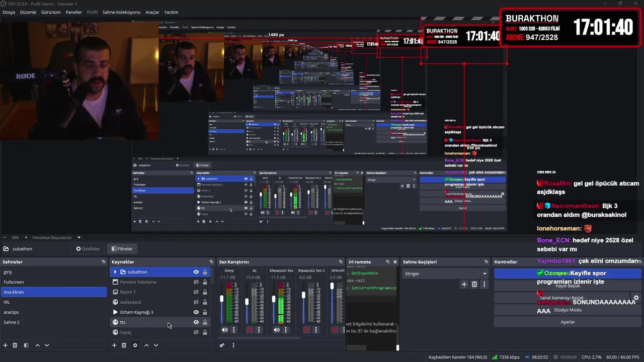Adjust the blerp volume slider

click(221, 299)
